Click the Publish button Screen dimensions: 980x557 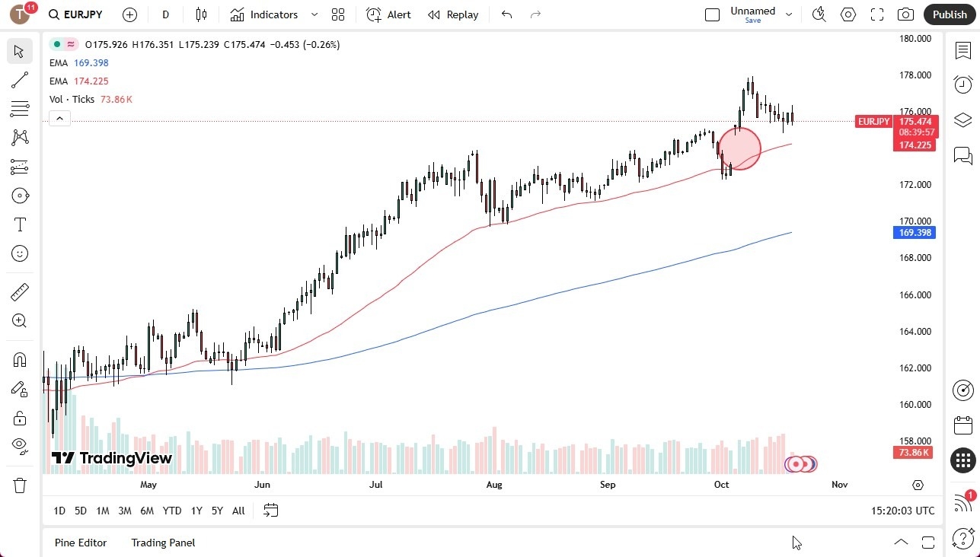click(x=949, y=14)
